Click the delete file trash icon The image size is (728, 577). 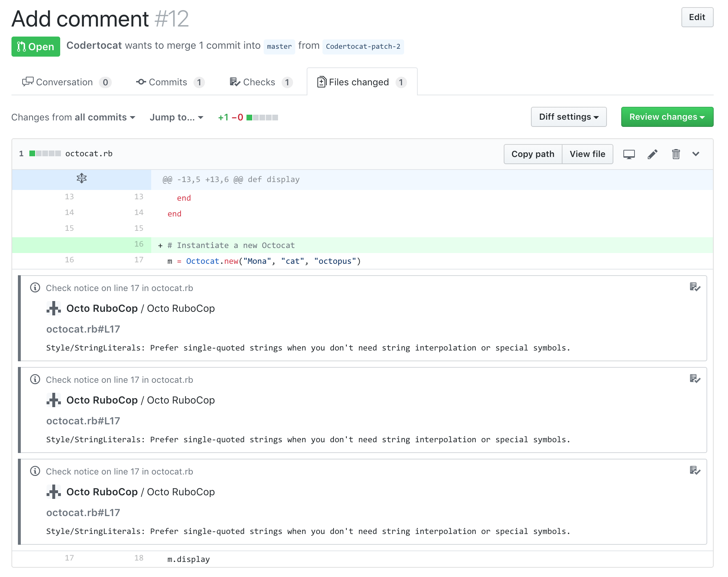[676, 154]
